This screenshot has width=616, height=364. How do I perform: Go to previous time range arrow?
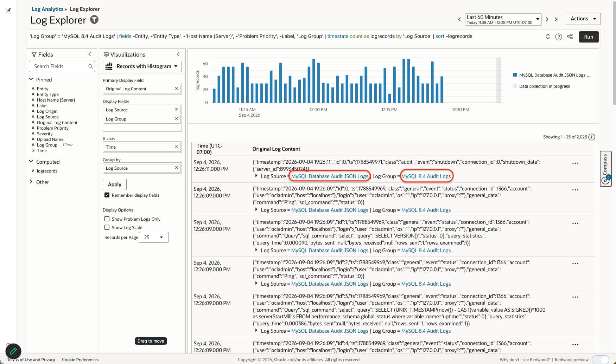[459, 19]
